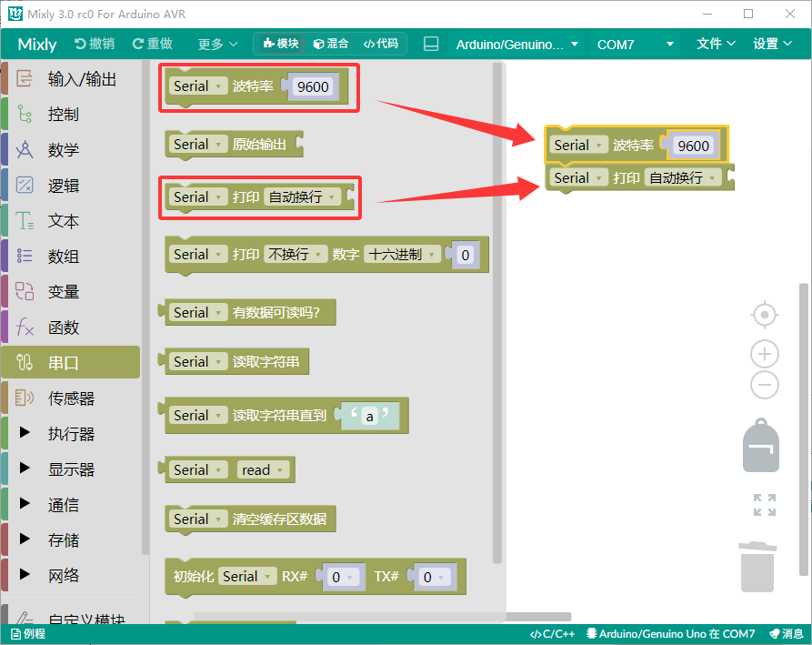Select the 传感器 category label
This screenshot has width=812, height=645.
point(71,398)
